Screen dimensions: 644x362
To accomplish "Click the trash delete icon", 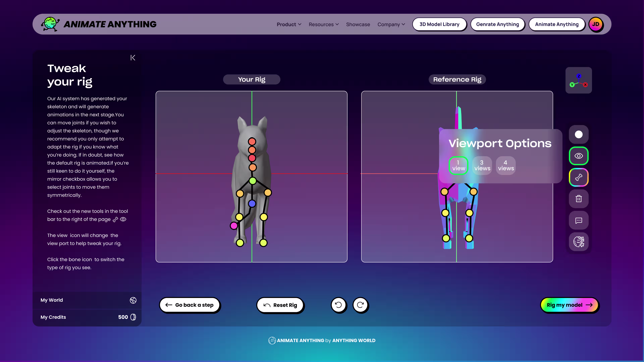I will 578,199.
